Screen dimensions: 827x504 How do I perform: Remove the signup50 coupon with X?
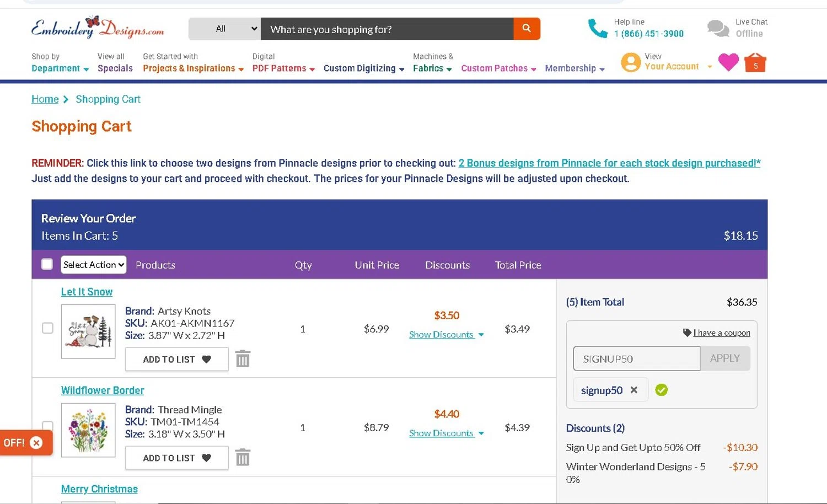point(634,390)
